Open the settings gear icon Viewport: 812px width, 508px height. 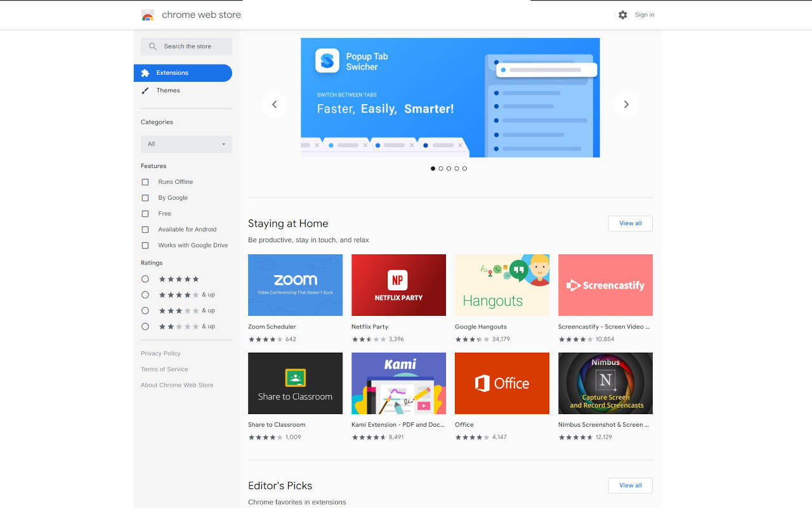623,15
